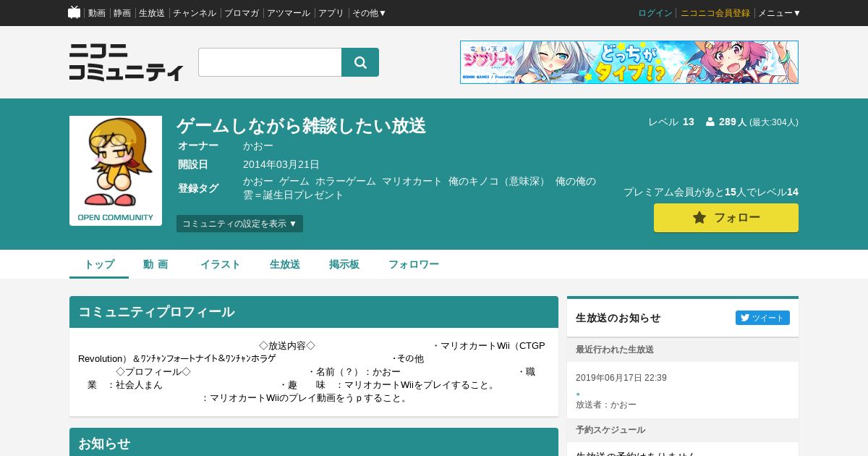868x456 pixels.
Task: Click the Twitter bird ツイート button
Action: [762, 318]
